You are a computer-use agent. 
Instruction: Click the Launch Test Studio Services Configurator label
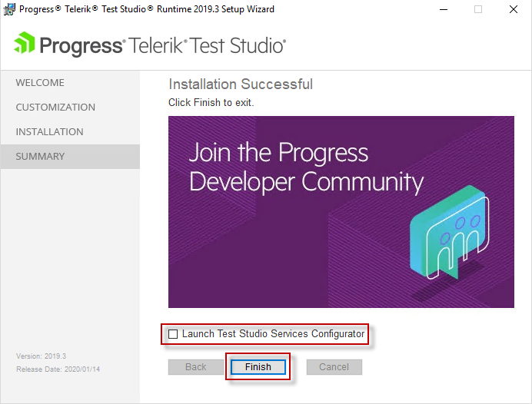(x=273, y=334)
